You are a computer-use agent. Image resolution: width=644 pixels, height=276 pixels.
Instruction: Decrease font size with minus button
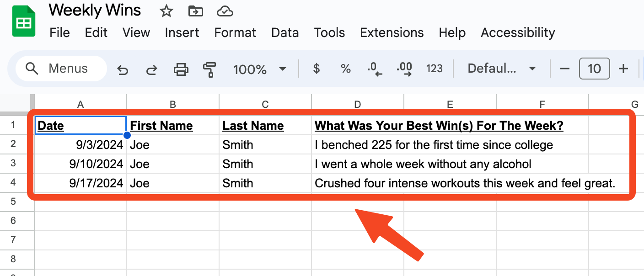(x=565, y=69)
